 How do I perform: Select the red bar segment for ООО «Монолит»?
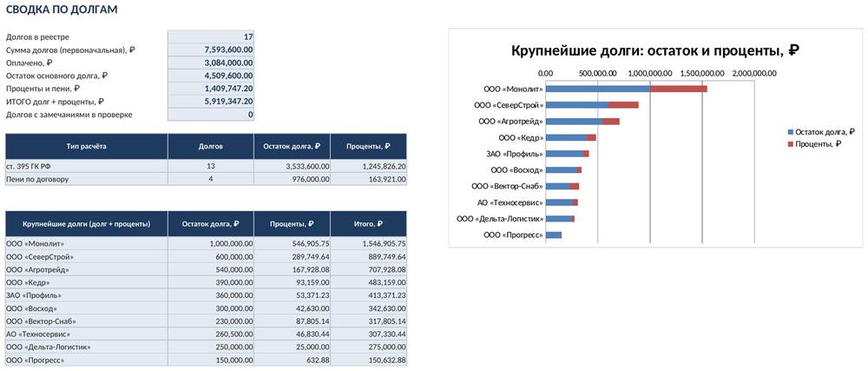click(x=679, y=89)
